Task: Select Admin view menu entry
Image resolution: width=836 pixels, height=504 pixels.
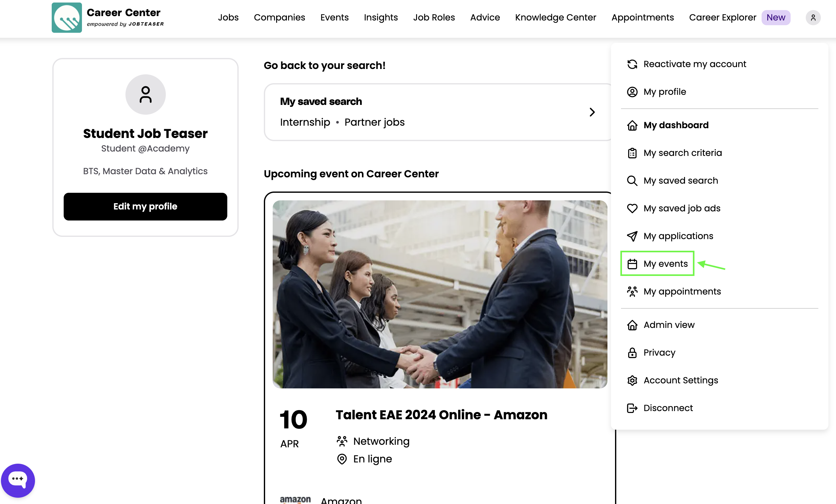Action: (719, 325)
